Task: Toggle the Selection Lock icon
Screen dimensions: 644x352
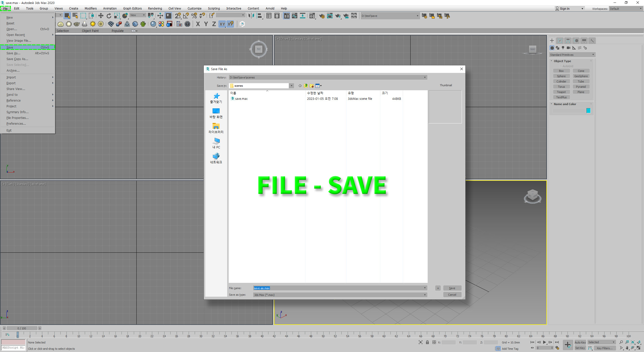Action: point(427,342)
